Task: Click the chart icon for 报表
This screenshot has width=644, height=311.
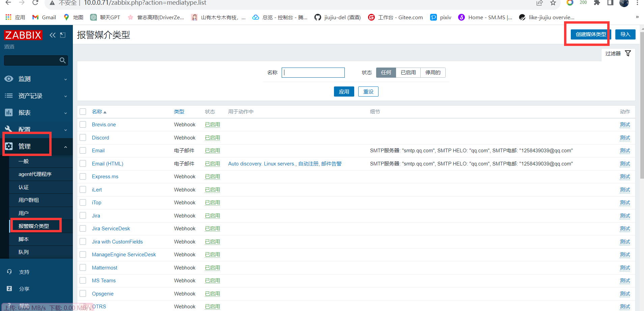Action: 9,112
